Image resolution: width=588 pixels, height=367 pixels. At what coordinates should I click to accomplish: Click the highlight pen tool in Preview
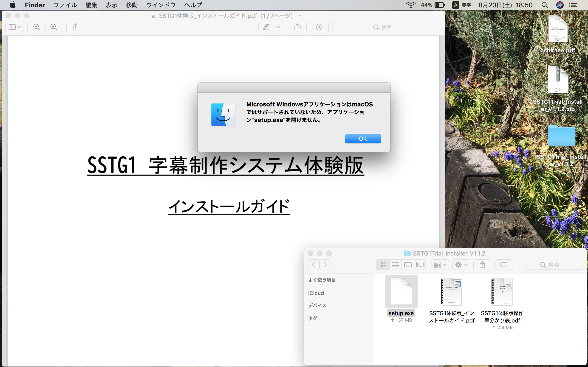266,27
